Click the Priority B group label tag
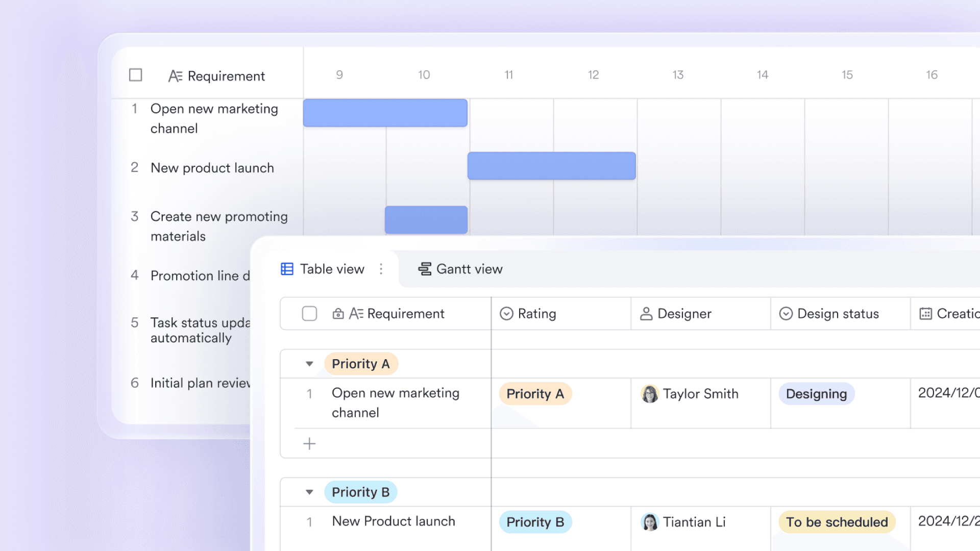 [361, 492]
